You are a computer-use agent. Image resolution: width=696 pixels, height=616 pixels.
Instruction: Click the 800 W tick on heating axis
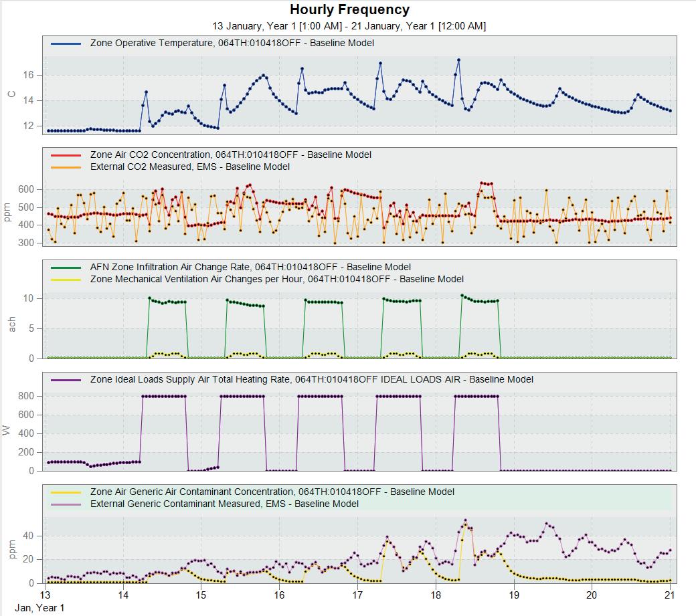(26, 396)
